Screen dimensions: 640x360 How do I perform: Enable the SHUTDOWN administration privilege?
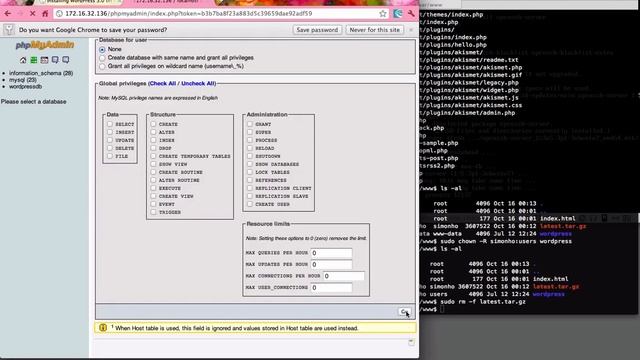point(250,156)
